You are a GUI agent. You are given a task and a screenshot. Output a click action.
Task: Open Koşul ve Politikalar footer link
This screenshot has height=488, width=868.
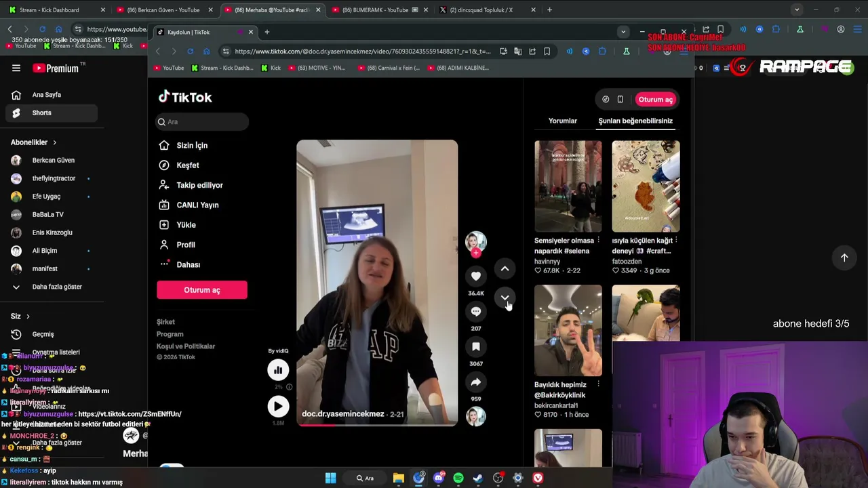click(186, 346)
